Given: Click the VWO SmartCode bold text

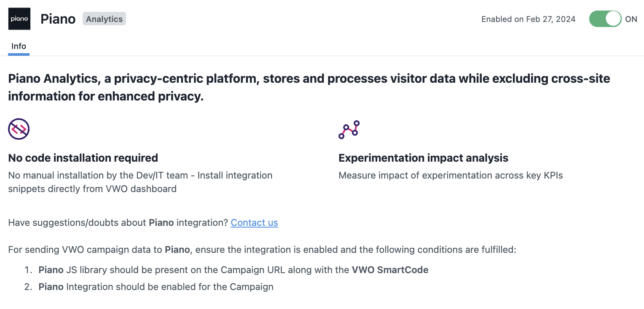Looking at the screenshot, I should 390,270.
